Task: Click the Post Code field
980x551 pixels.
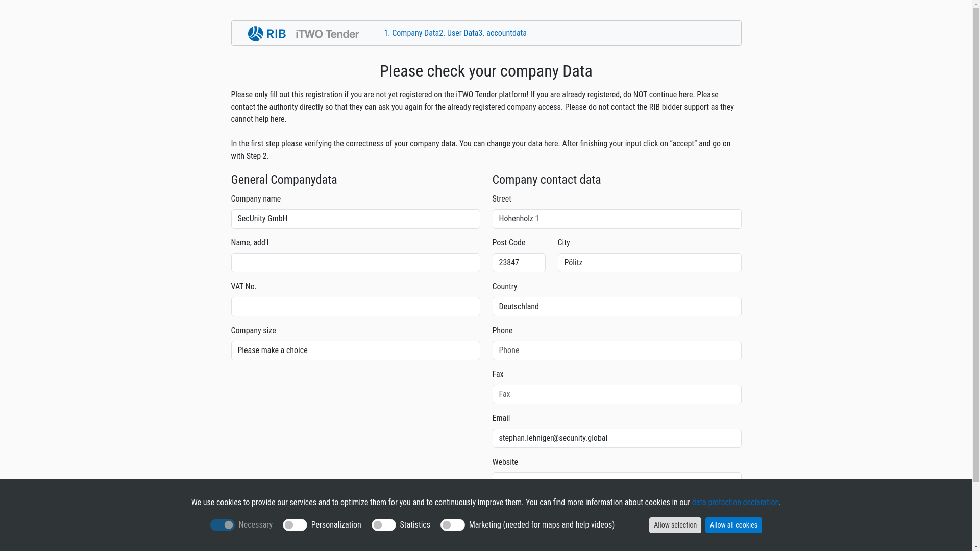Action: 519,263
